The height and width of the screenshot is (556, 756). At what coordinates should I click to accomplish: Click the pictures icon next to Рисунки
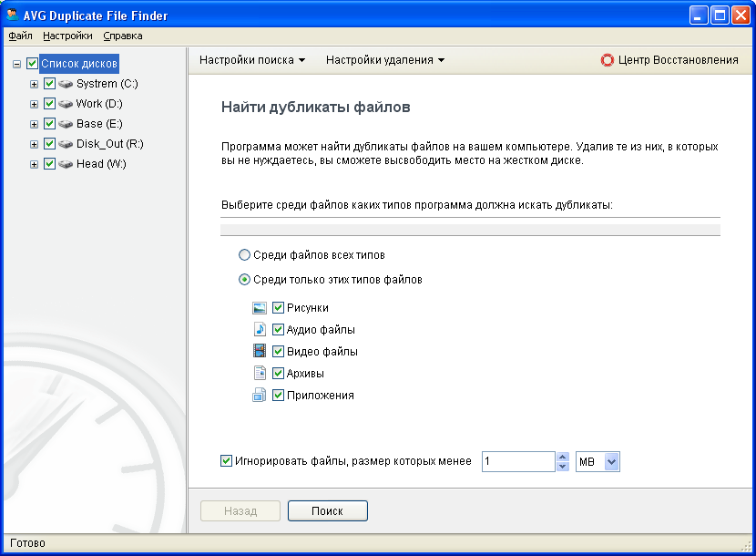(x=260, y=308)
